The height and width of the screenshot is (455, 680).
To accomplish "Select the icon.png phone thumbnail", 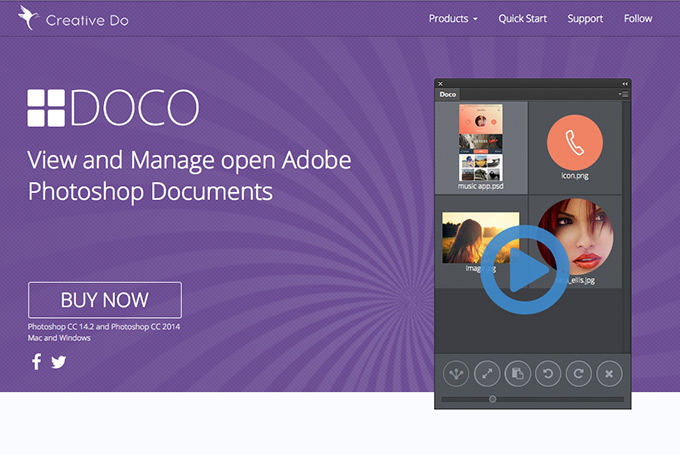I will [575, 142].
